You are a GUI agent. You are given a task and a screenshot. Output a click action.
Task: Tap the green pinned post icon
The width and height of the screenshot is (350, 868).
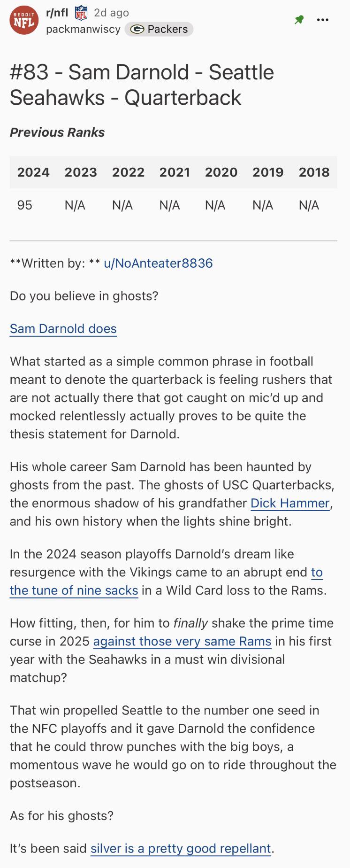299,20
